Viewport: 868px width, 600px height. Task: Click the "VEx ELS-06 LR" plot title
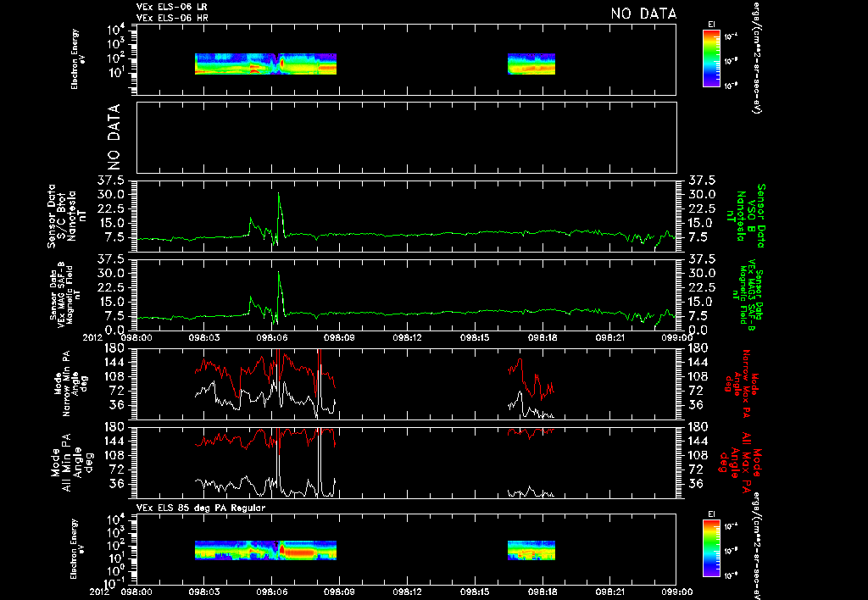pos(171,7)
